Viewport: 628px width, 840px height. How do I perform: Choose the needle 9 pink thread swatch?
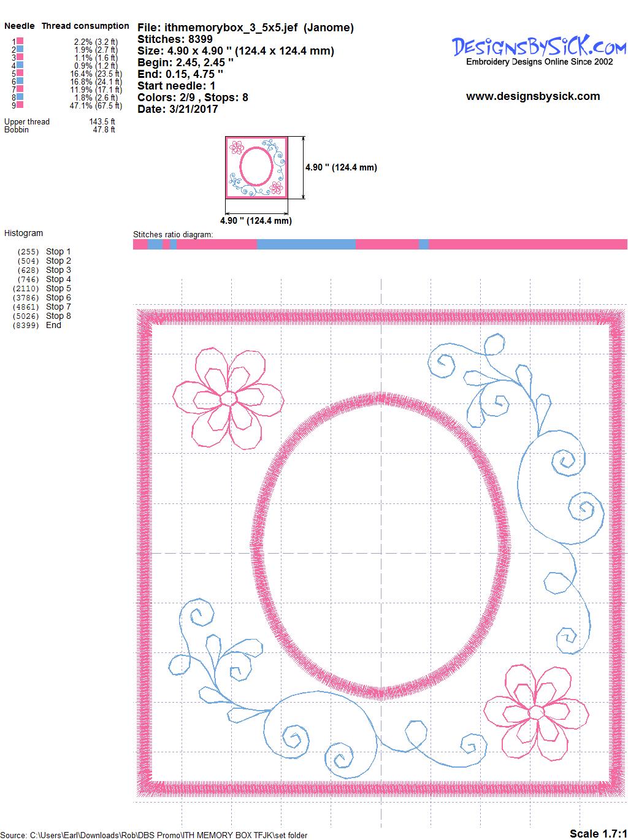(20, 105)
